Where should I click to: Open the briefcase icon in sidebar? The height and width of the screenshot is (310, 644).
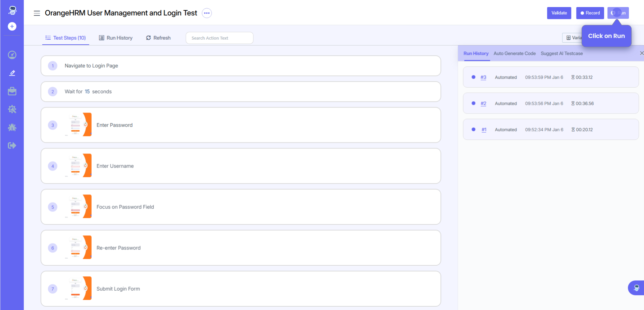12,91
